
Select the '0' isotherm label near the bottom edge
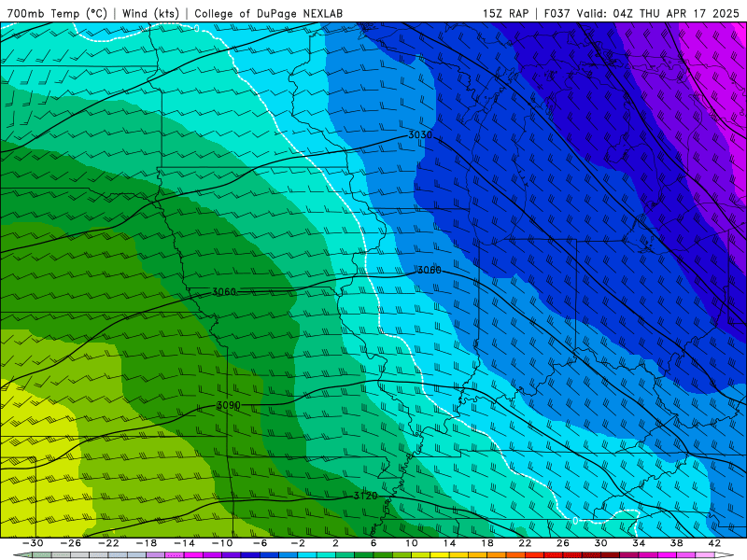[x=575, y=521]
